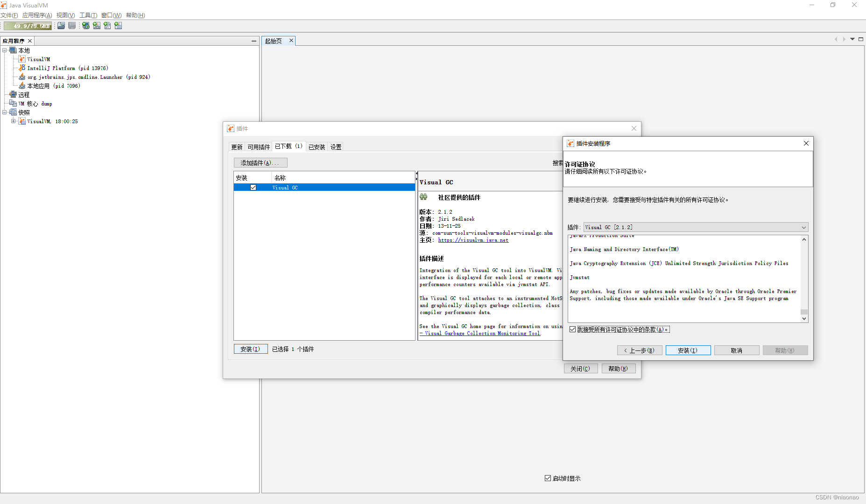Click the 安装 column header
Screen dimensions: 866x504
point(253,178)
